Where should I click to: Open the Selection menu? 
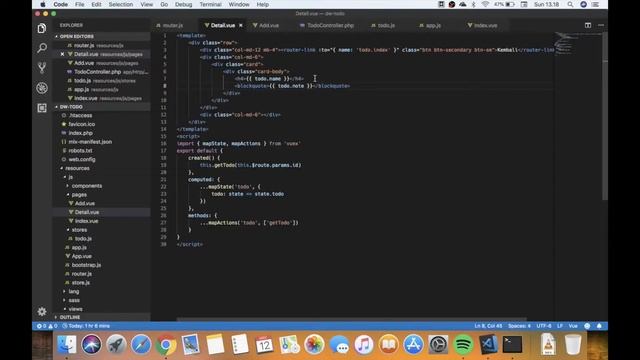click(120, 4)
